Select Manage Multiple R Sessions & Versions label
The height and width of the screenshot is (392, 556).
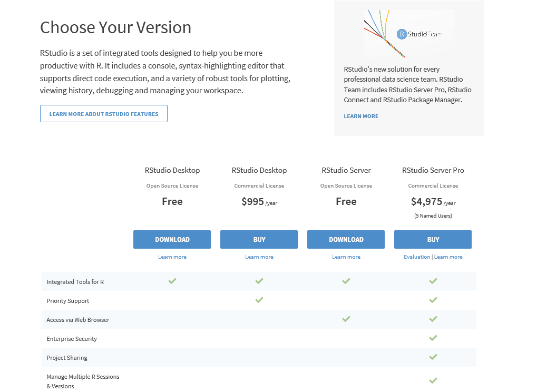click(83, 381)
